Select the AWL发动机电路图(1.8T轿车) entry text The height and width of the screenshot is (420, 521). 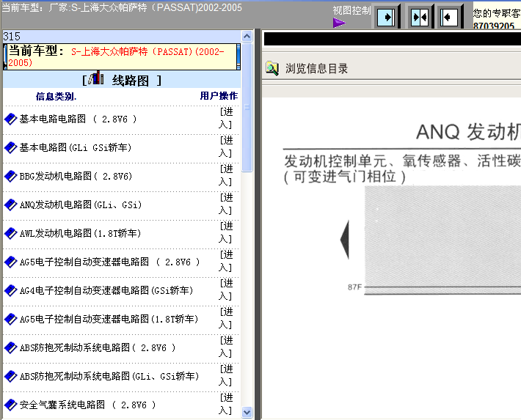pos(80,233)
